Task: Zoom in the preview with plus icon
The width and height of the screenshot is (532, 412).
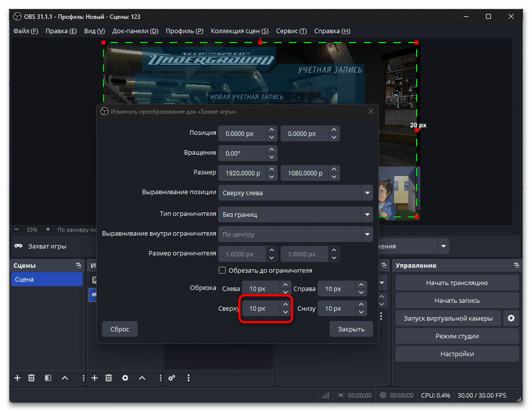Action: [48, 230]
